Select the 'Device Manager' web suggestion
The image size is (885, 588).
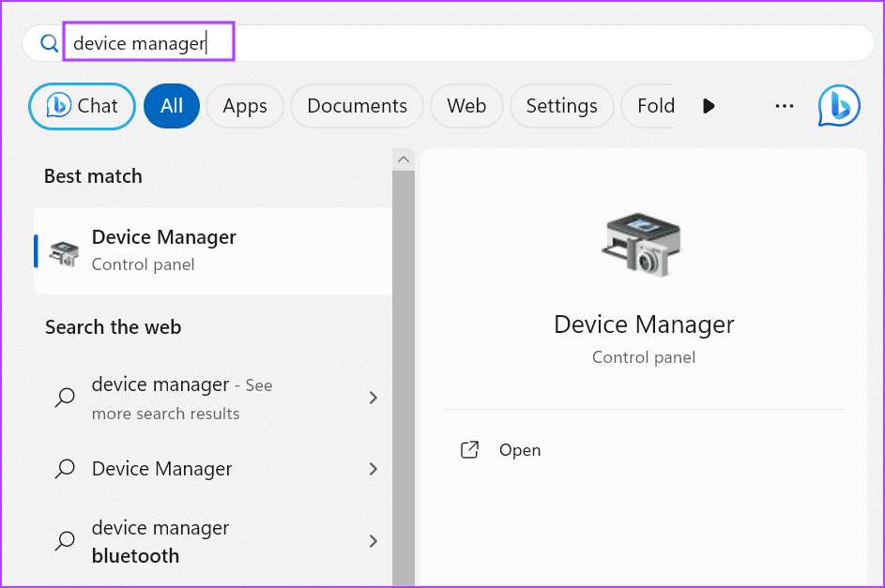click(213, 469)
